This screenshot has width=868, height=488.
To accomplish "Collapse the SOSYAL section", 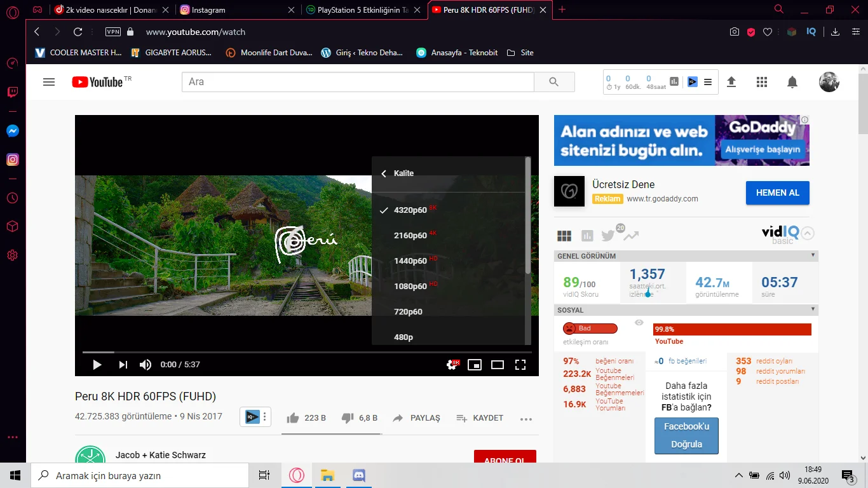I will 814,310.
